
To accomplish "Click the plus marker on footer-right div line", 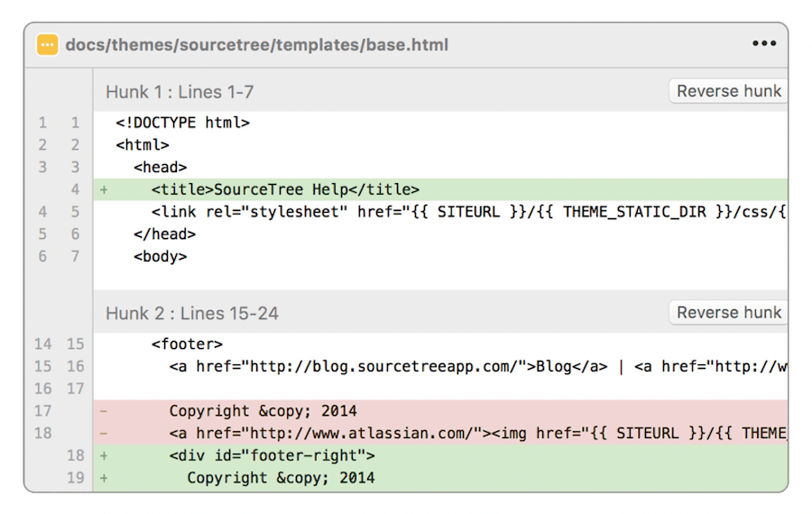I will point(104,455).
